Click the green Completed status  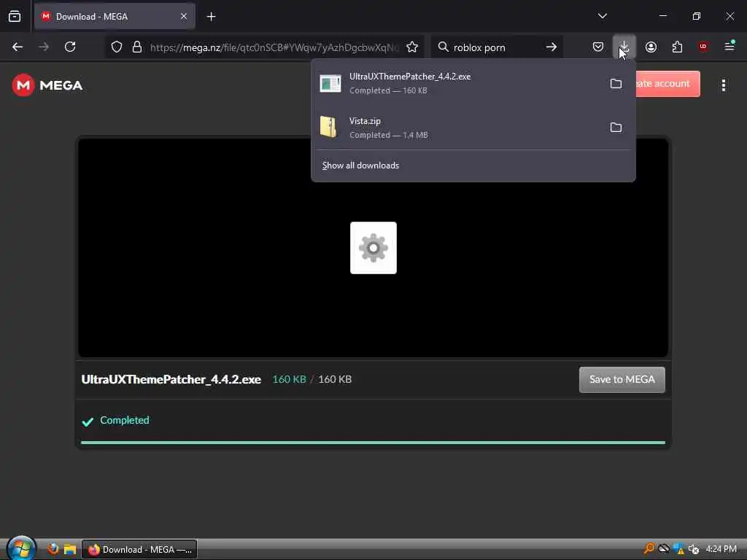pos(115,421)
